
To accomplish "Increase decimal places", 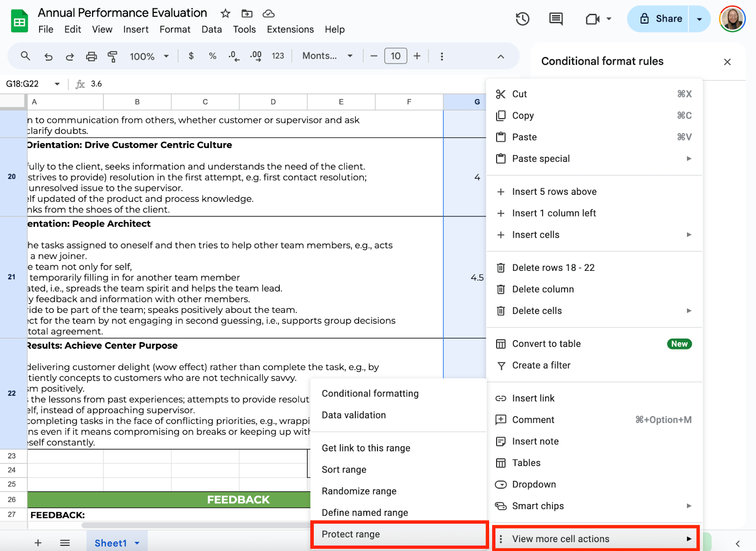I will [256, 56].
